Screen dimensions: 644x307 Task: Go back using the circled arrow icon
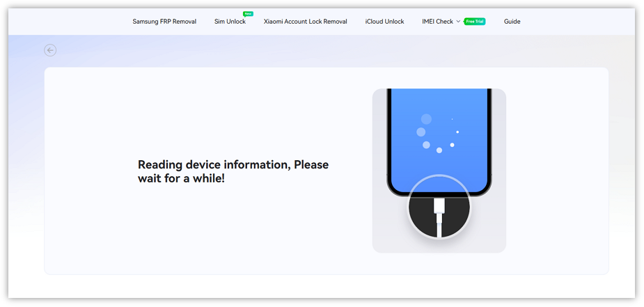point(50,50)
